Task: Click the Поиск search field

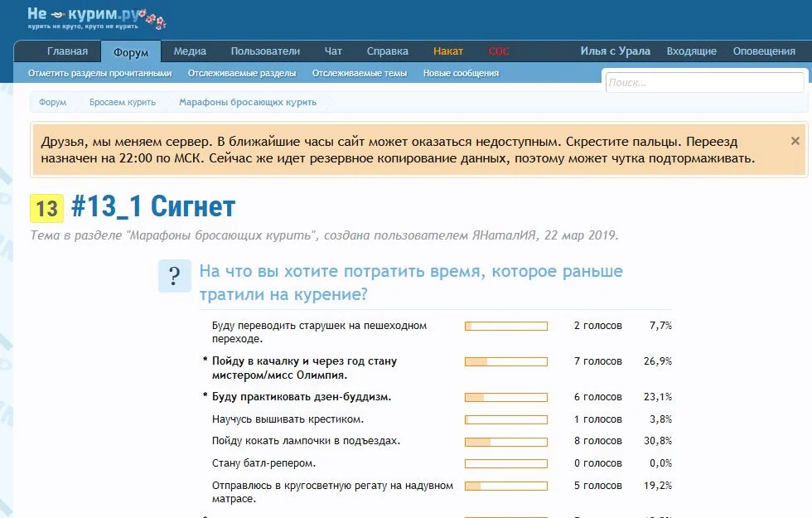Action: pos(704,81)
